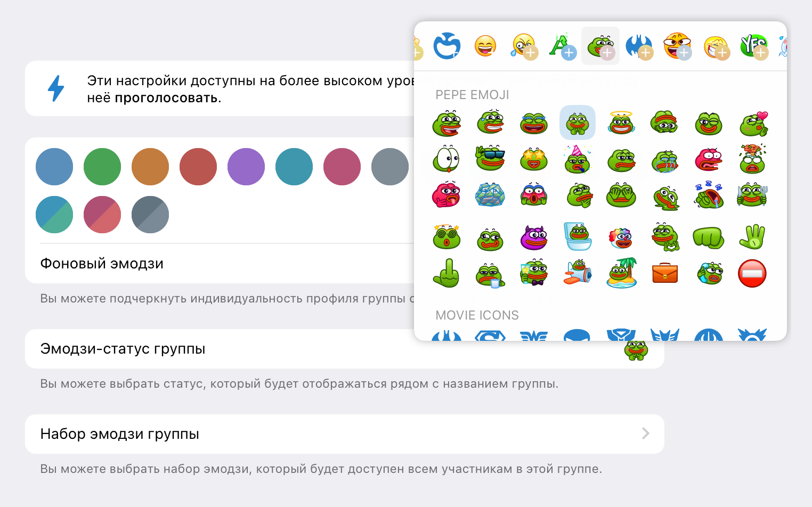Select green fist emoji
812x507 pixels.
click(709, 238)
